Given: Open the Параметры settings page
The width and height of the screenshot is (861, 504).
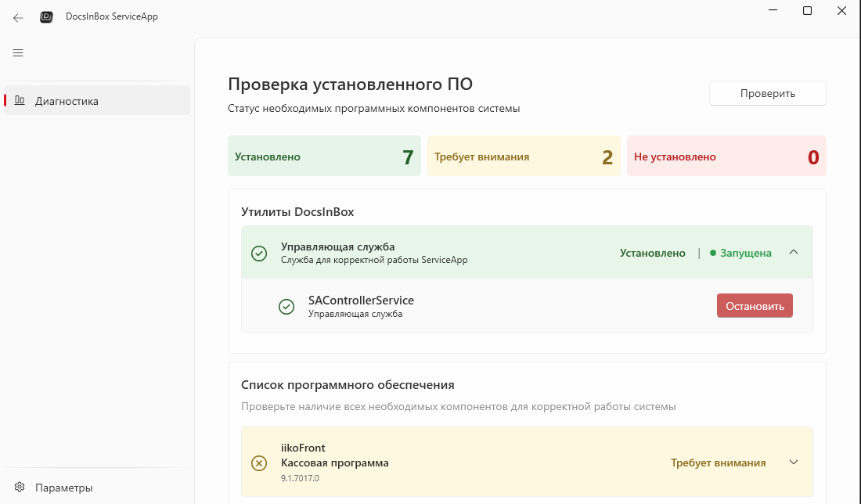Looking at the screenshot, I should [x=64, y=488].
